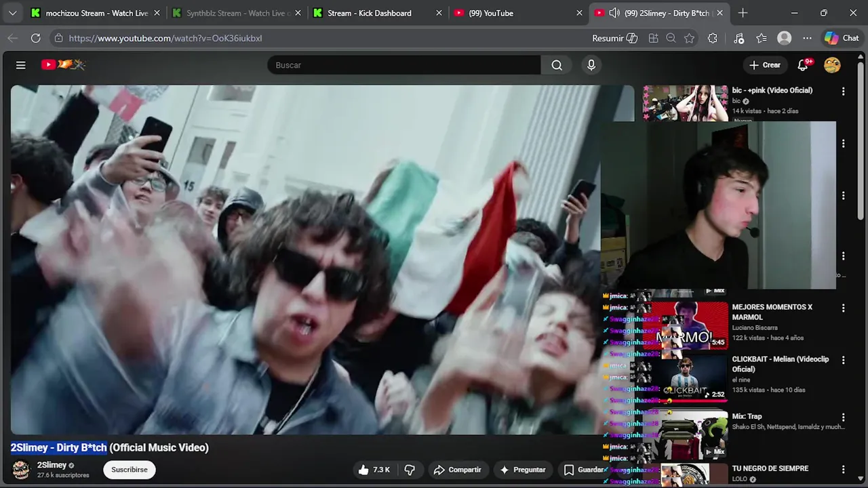868x488 pixels.
Task: Open options menu for Mix: Trap
Action: click(844, 417)
